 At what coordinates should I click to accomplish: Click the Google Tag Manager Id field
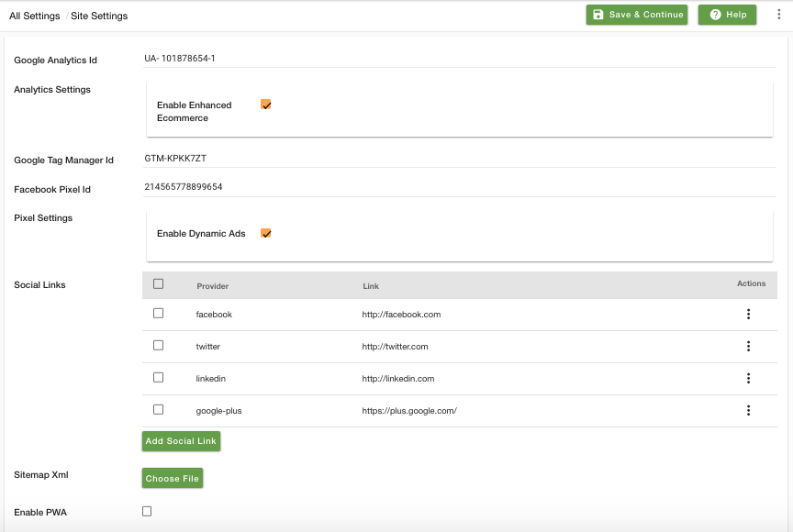click(459, 159)
